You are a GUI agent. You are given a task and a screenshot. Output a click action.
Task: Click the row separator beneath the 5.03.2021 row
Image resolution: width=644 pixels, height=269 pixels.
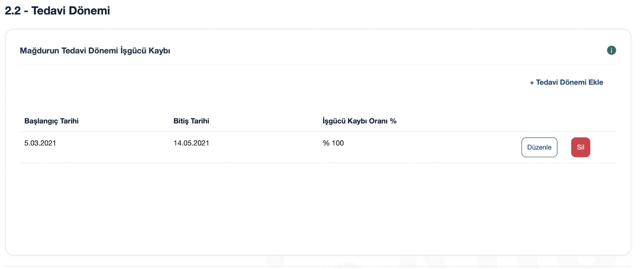tap(318, 163)
